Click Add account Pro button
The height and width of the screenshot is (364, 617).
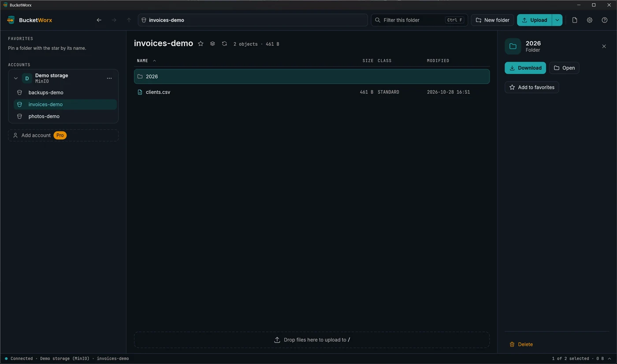[x=63, y=135]
